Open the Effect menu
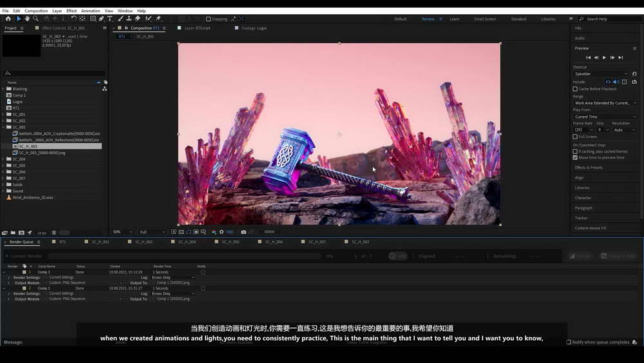Image resolution: width=644 pixels, height=363 pixels. point(71,11)
